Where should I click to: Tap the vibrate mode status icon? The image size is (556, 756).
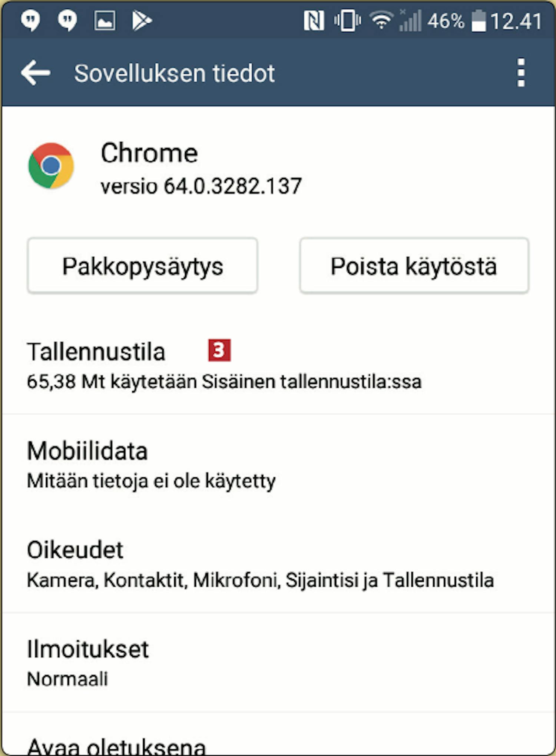pos(347,20)
